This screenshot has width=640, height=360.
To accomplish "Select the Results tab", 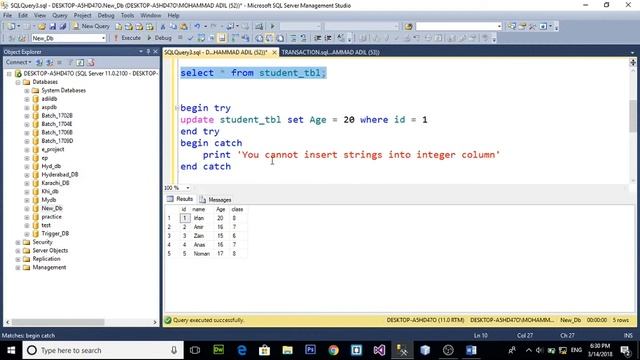I will pos(180,199).
